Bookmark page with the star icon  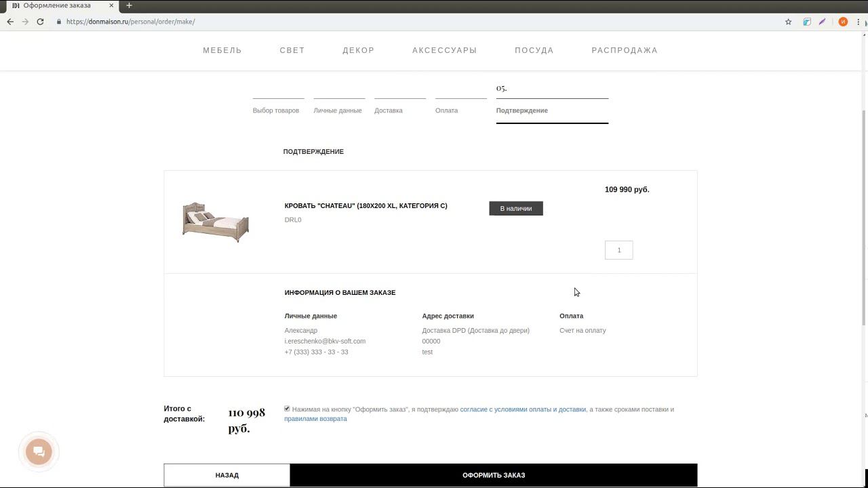(788, 22)
